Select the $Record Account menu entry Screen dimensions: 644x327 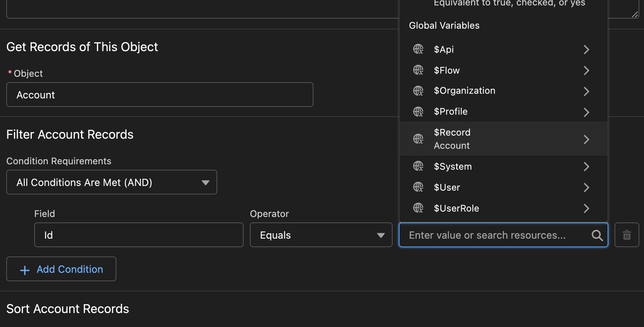coord(503,139)
